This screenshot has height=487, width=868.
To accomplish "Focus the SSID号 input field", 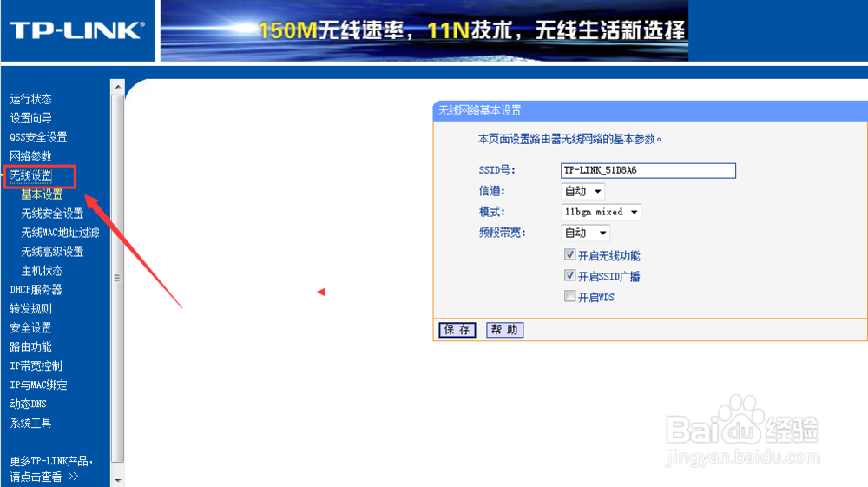I will pos(648,170).
